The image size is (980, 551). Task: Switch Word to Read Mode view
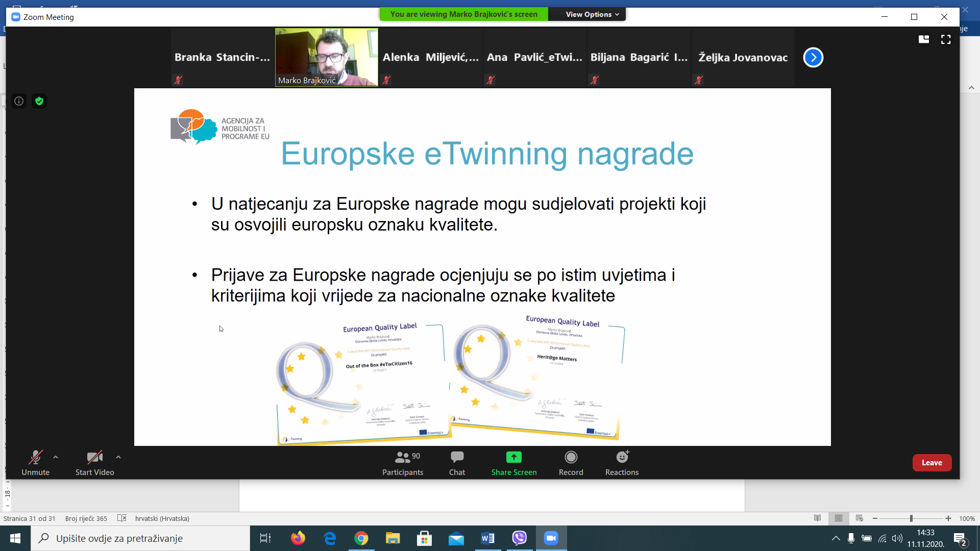coord(817,518)
